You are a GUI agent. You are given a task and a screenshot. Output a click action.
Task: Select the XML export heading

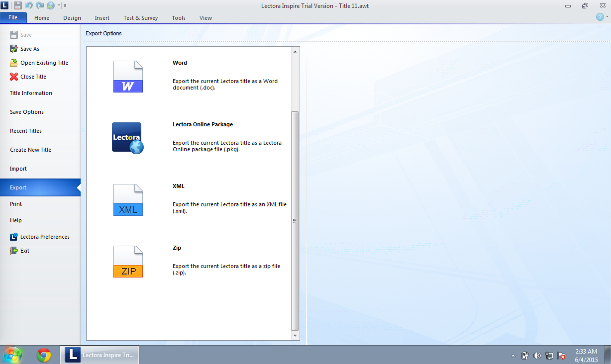pos(178,186)
